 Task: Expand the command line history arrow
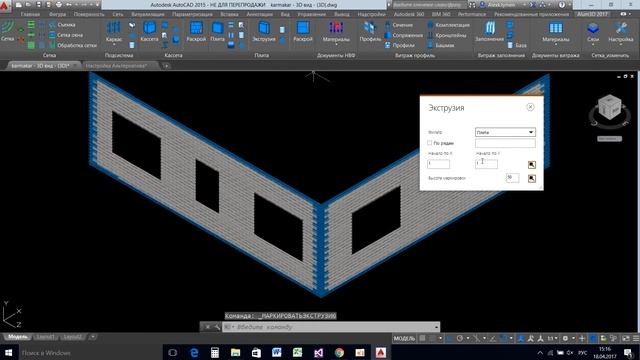tap(436, 327)
